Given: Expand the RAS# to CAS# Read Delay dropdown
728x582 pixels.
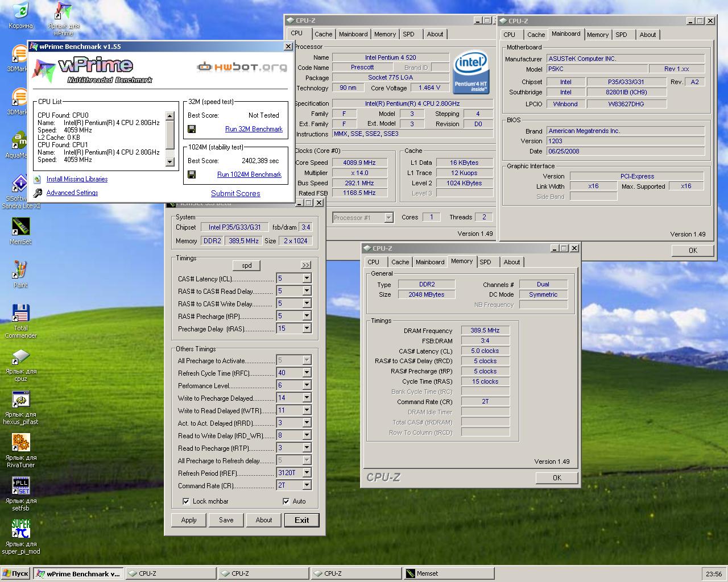Looking at the screenshot, I should pos(307,291).
